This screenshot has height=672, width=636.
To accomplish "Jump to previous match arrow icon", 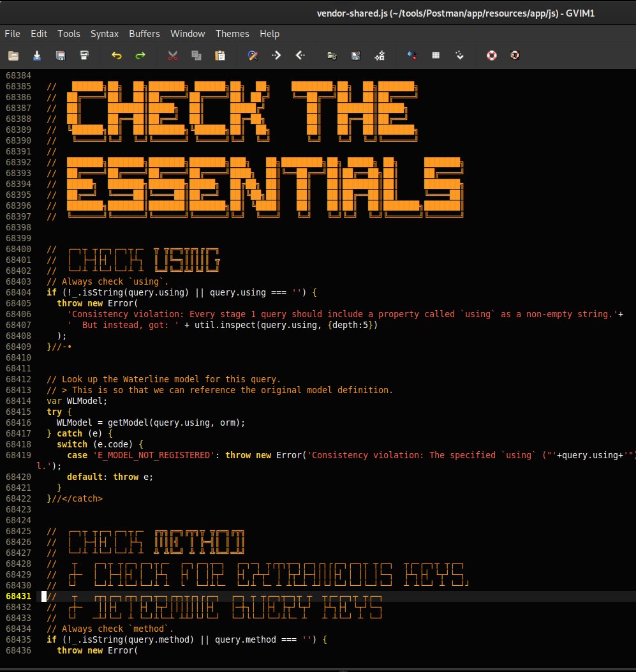I will pyautogui.click(x=300, y=56).
